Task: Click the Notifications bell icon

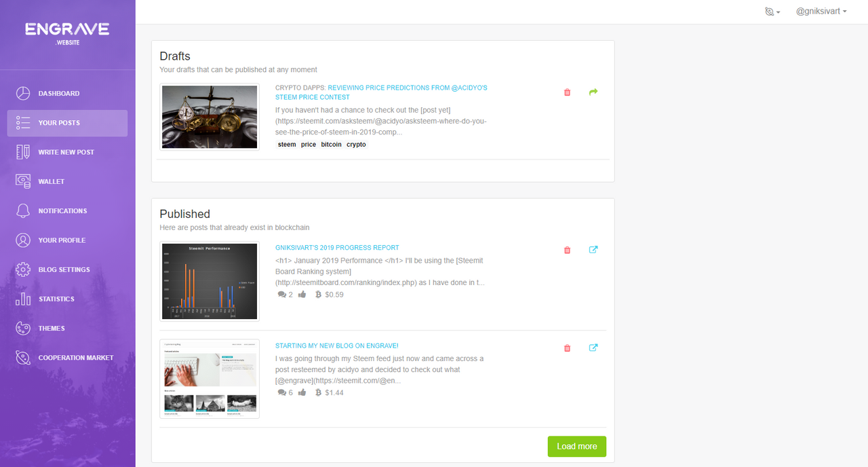Action: (x=23, y=210)
